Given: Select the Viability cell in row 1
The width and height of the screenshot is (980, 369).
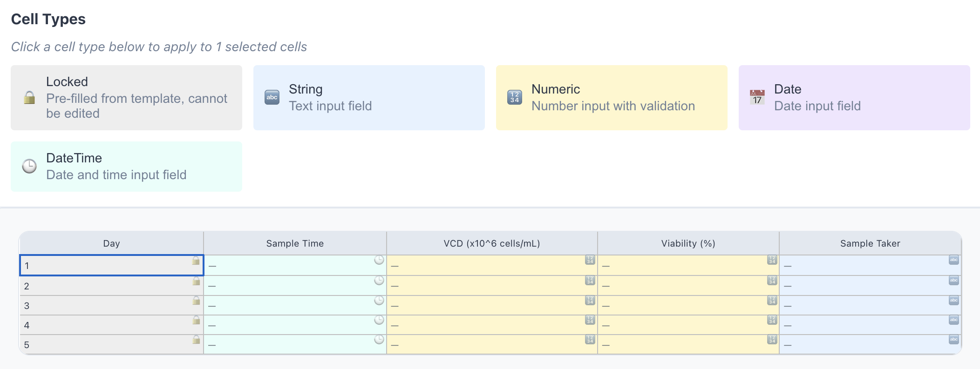Looking at the screenshot, I should [688, 265].
